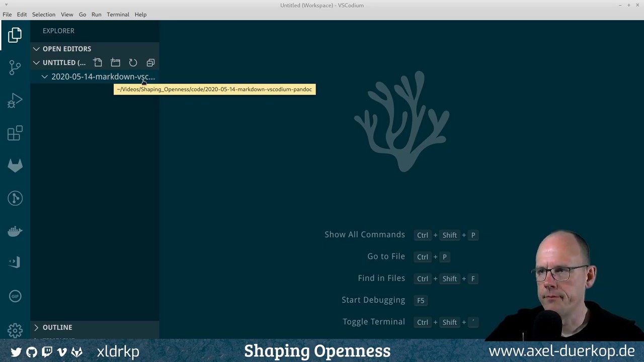Expand the Outline section
Screen dimensions: 644x362
click(x=36, y=327)
